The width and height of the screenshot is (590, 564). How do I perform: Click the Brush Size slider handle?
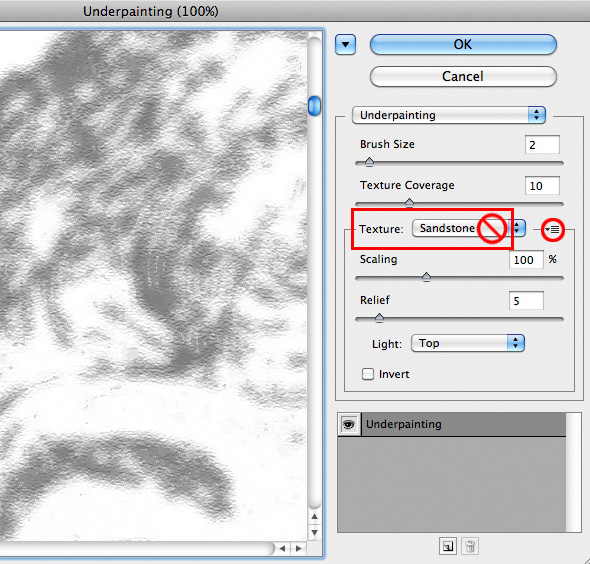[x=370, y=162]
